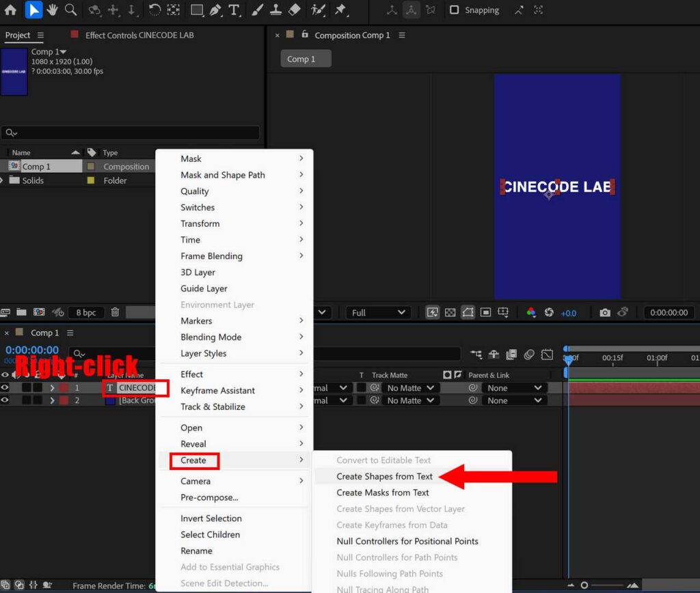Click the Project panel search field
The image size is (700, 593).
pyautogui.click(x=131, y=133)
